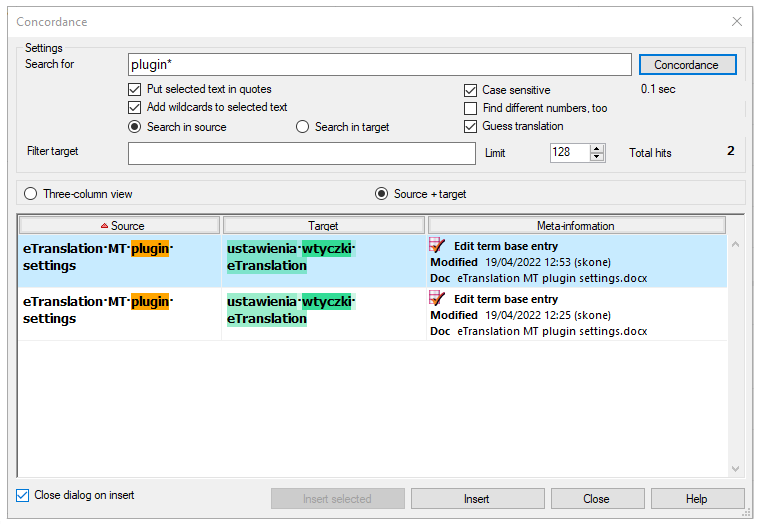Screen dimensions: 759x524
Task: Click the second result's Doc file name
Action: tap(552, 331)
